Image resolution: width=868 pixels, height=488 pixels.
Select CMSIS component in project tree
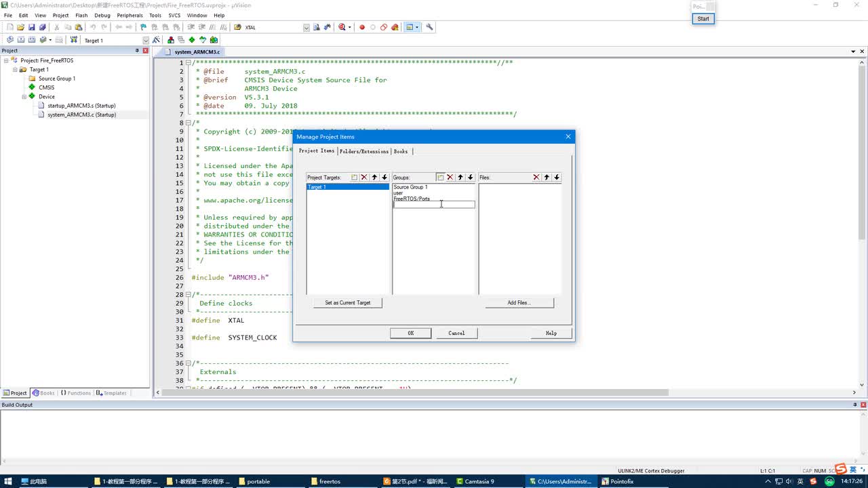(x=46, y=87)
